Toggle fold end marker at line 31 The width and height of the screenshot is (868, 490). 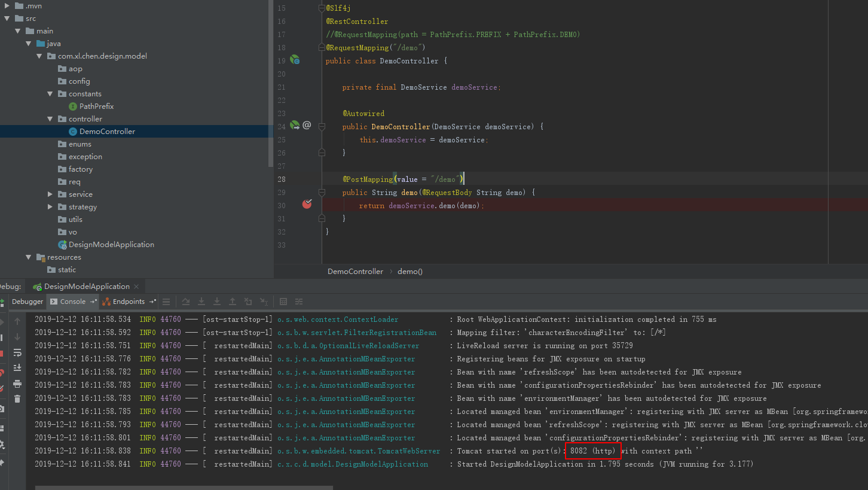(322, 219)
